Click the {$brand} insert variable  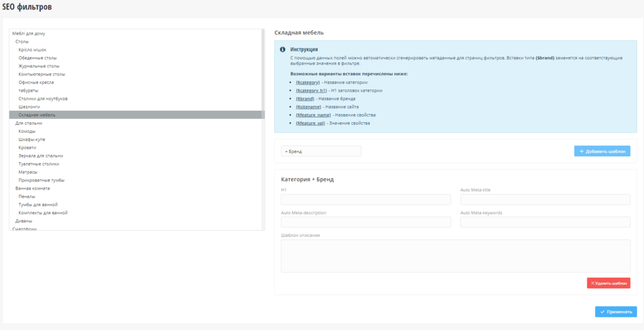[305, 99]
